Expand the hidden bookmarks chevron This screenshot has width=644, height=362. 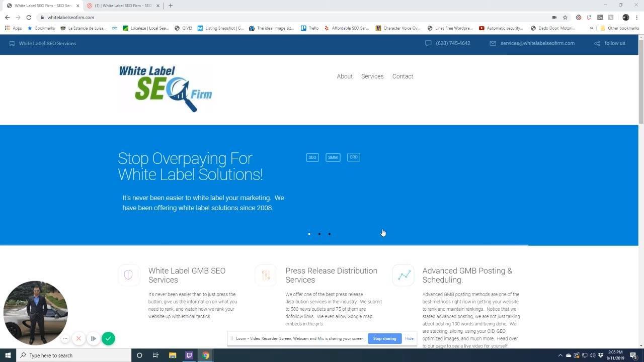click(x=591, y=28)
